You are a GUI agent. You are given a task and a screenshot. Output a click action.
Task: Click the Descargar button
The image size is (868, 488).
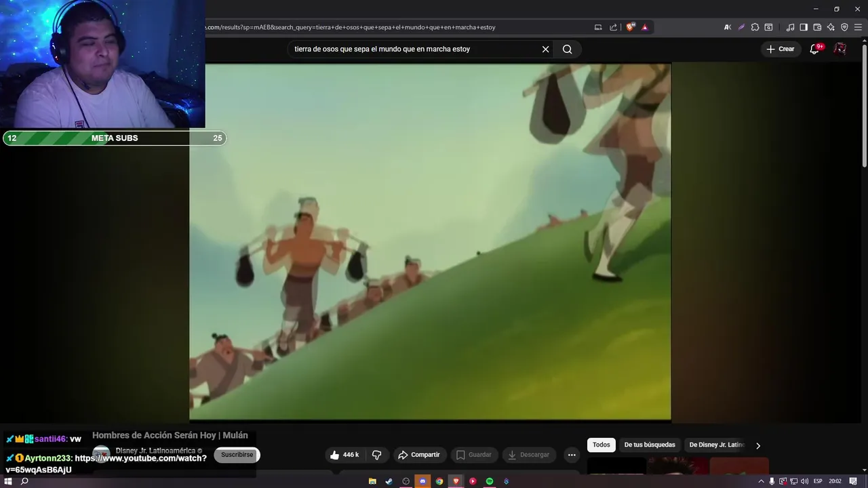[528, 455]
